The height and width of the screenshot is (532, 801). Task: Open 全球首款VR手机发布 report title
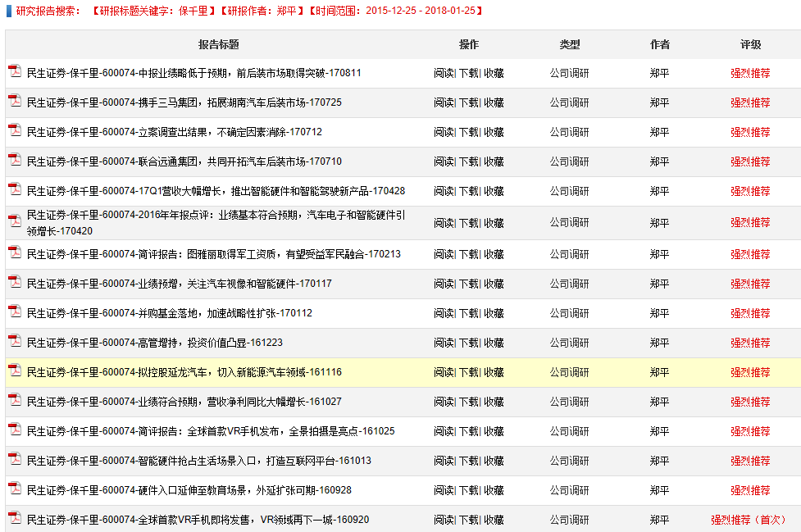211,431
